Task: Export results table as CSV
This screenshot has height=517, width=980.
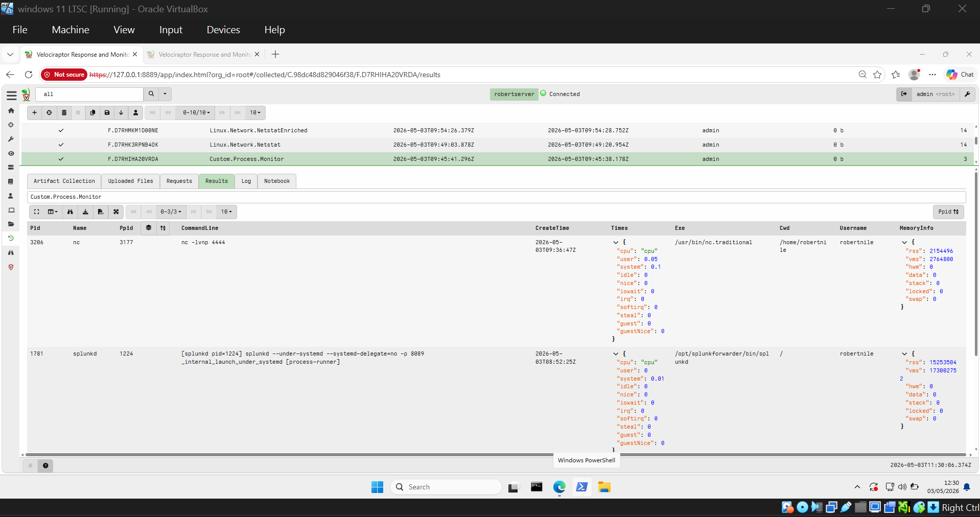Action: click(101, 212)
